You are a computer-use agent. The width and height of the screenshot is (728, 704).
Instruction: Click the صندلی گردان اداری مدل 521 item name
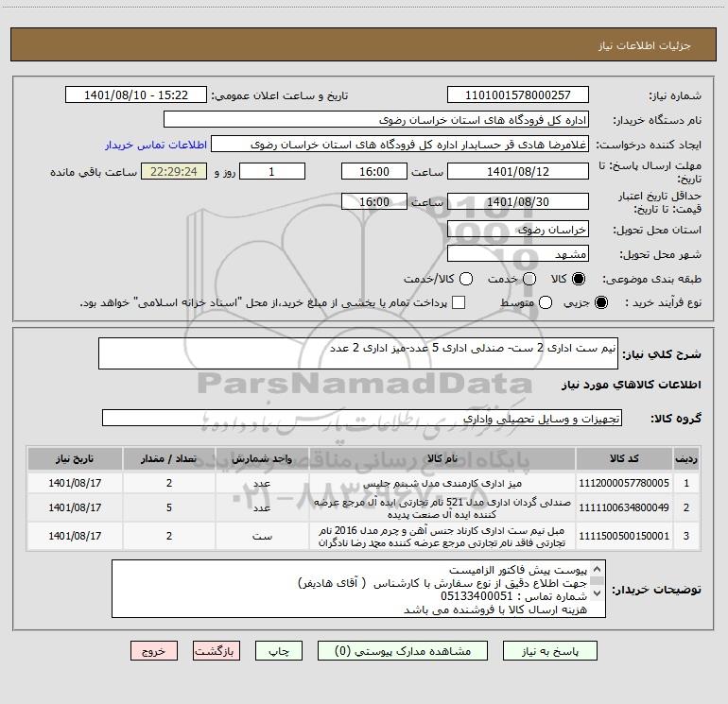click(x=442, y=508)
